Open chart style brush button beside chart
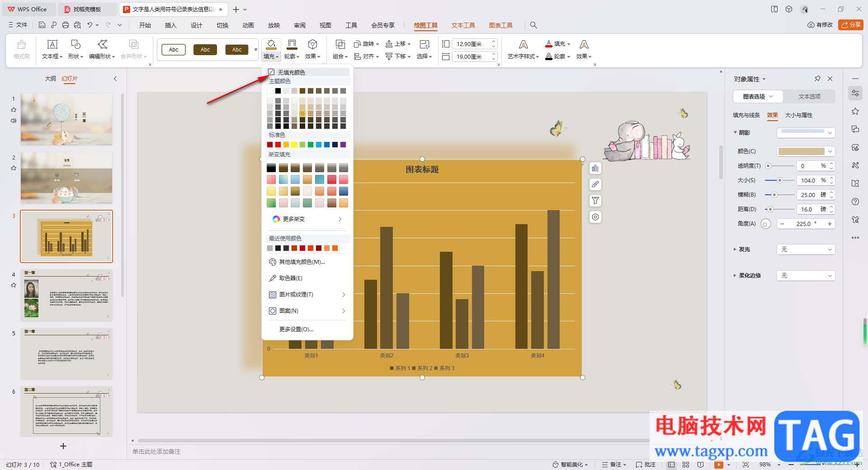Screen dimensions: 868x470 coord(595,184)
